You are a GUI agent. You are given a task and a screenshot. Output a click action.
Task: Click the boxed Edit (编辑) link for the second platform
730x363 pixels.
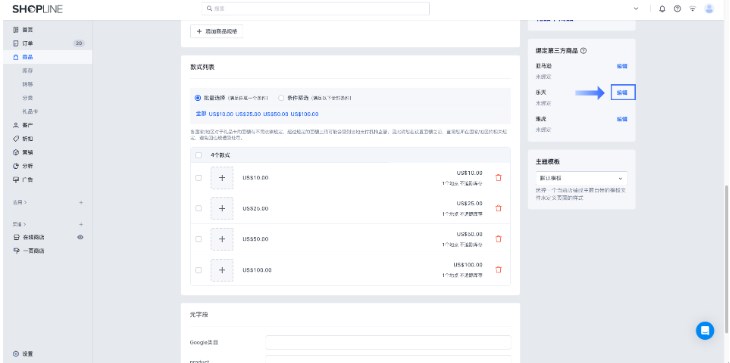tap(622, 93)
